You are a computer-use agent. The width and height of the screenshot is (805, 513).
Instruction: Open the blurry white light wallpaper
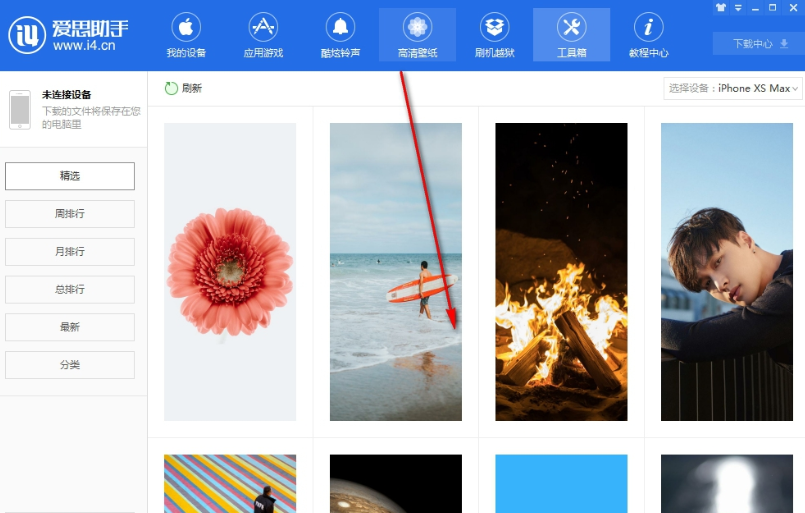727,484
